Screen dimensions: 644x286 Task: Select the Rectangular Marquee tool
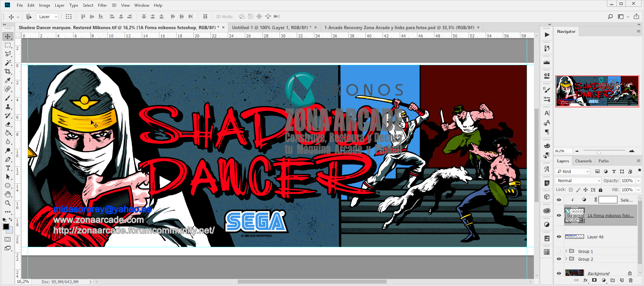pos(8,45)
